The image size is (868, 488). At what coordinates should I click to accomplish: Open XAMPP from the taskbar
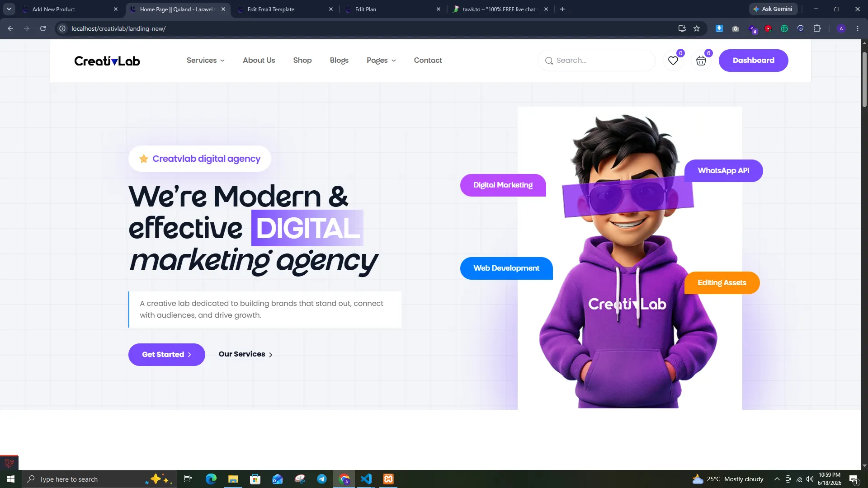[388, 479]
